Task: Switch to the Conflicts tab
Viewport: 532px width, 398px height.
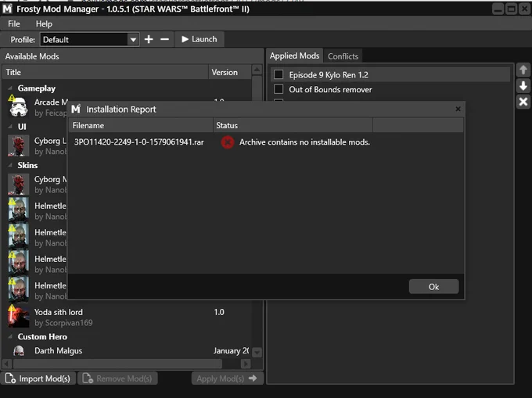Action: (x=343, y=56)
